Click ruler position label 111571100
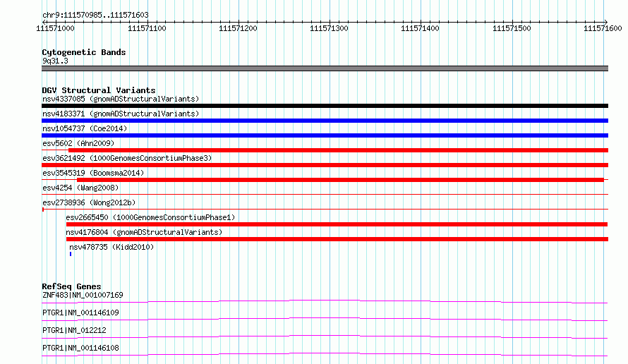The width and height of the screenshot is (628, 364). pos(147,28)
